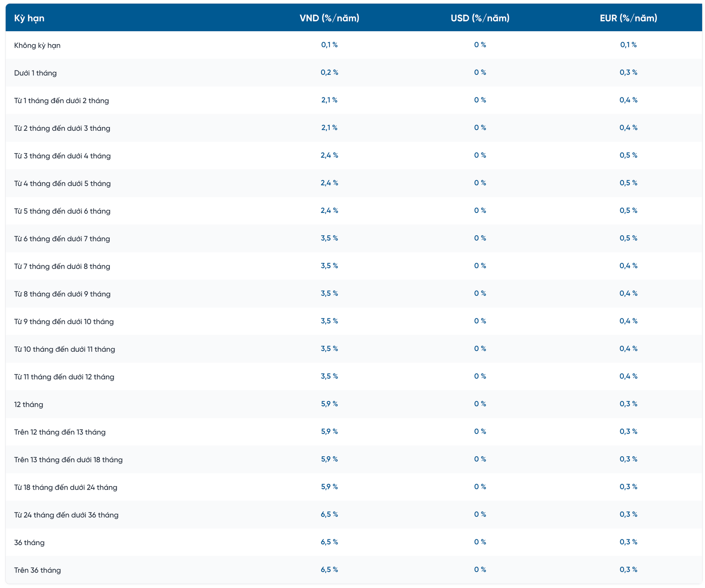Click the VND rate in "12 tháng" row

(329, 404)
